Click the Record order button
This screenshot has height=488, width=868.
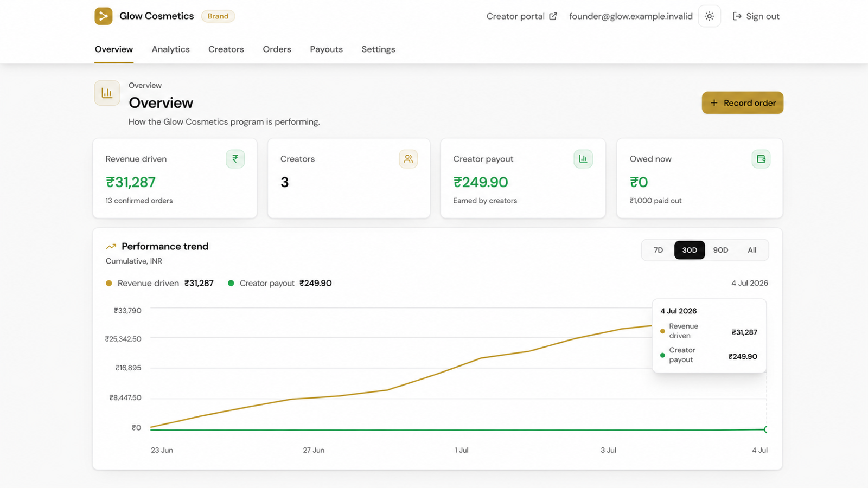pyautogui.click(x=743, y=103)
